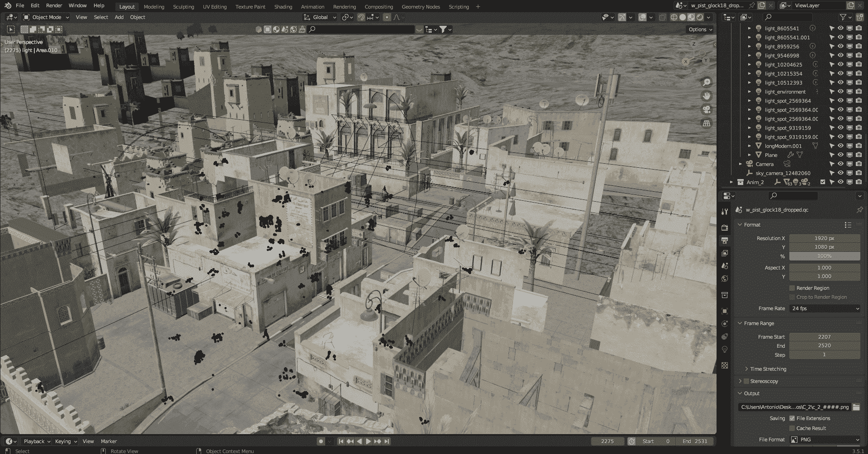Select rendered viewport shading

pos(700,17)
